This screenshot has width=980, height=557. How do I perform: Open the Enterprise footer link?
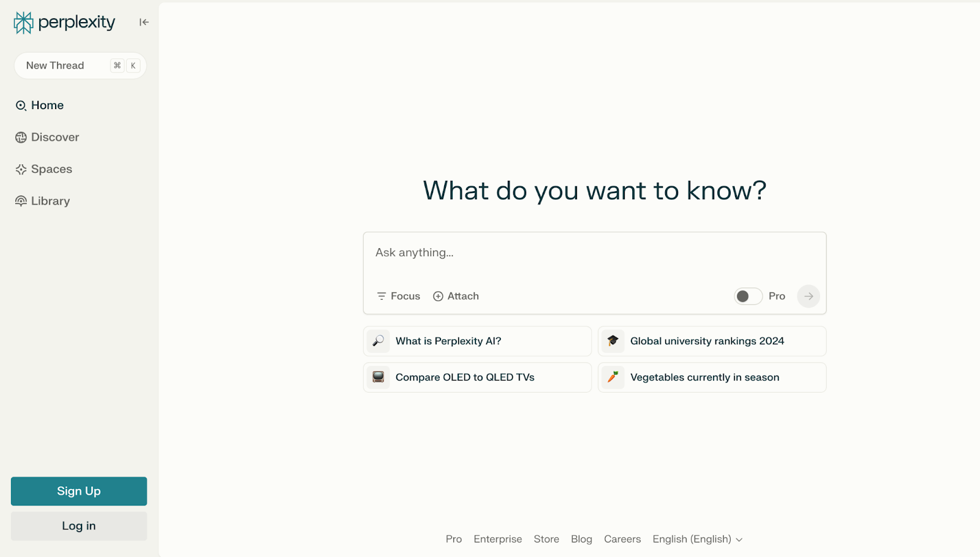tap(498, 539)
